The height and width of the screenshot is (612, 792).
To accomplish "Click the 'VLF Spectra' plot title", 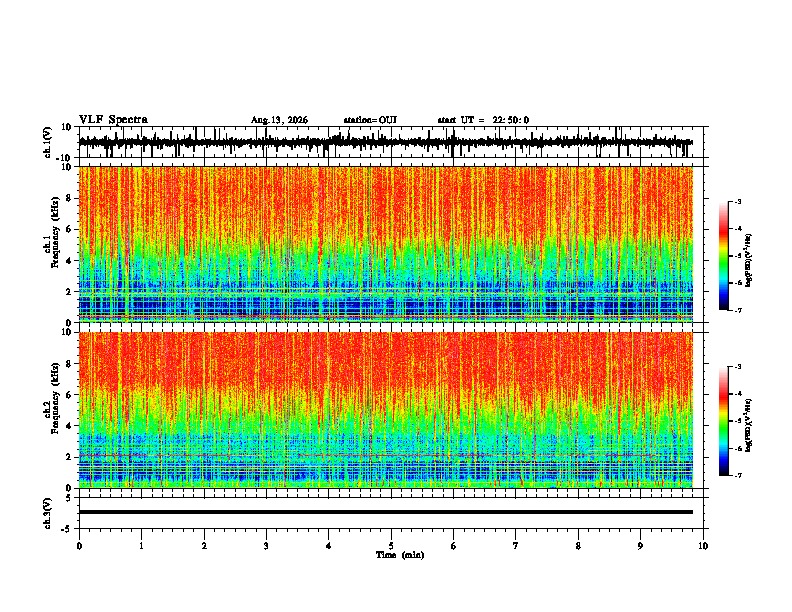I will (x=113, y=120).
